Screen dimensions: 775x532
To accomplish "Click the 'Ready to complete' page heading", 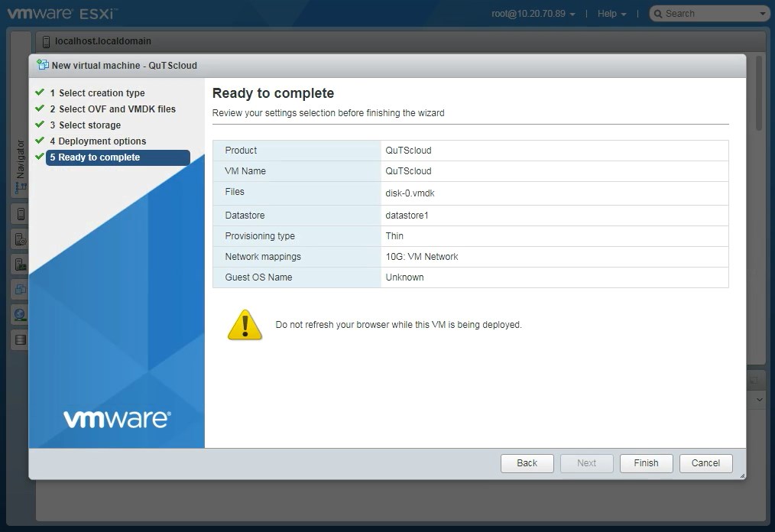I will [273, 93].
